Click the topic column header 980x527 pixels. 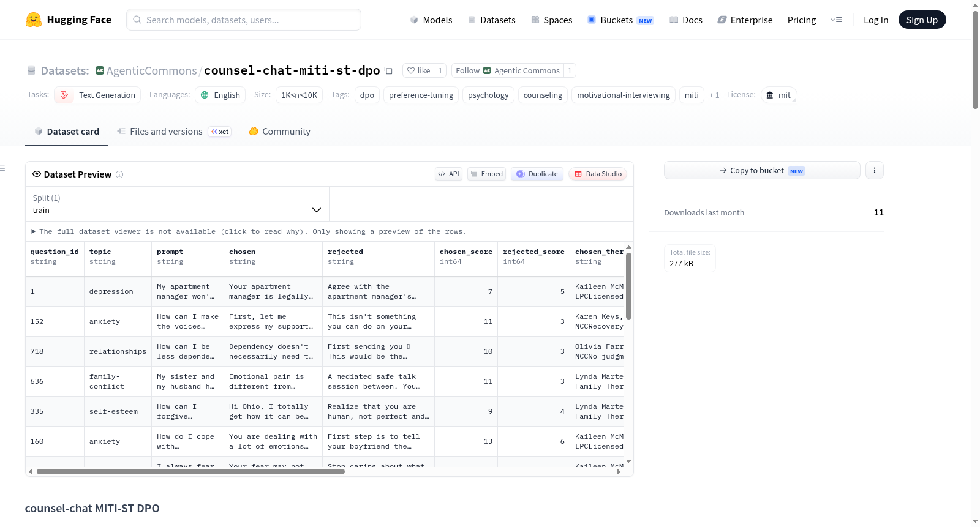point(118,256)
